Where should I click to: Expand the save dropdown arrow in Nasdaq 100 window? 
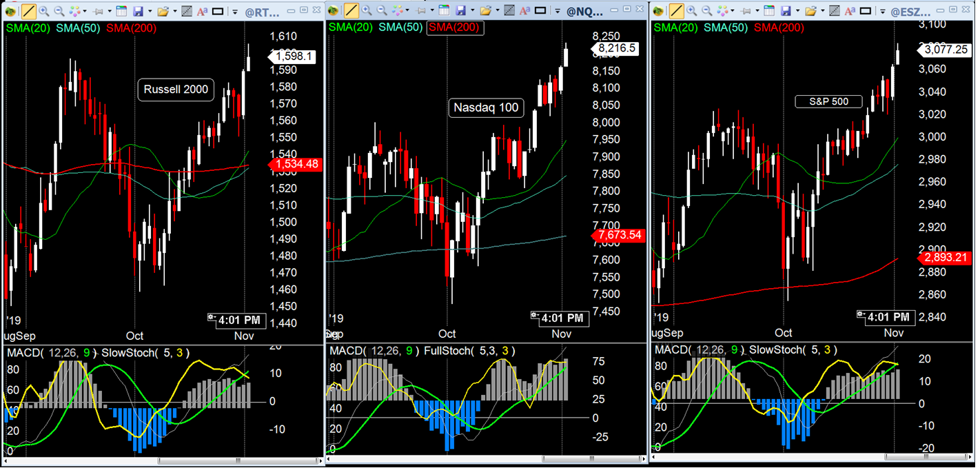coord(472,10)
